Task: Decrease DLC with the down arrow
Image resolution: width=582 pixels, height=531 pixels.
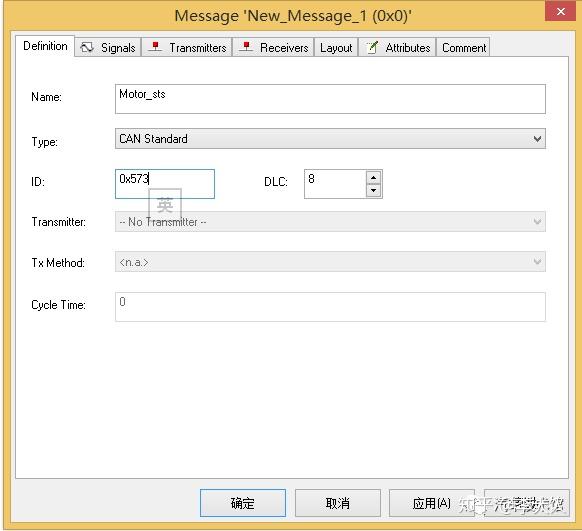Action: [x=373, y=190]
